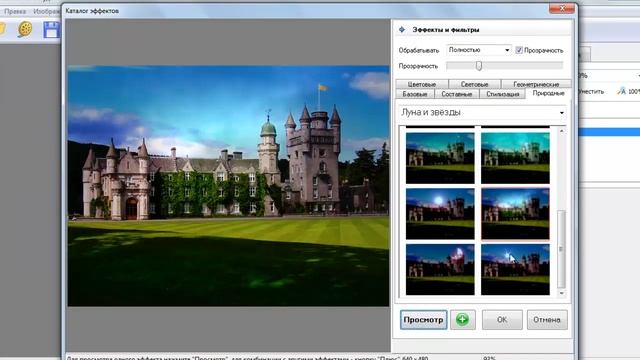Click the blue diamond icon beside Эффекты и фильтры

point(402,29)
